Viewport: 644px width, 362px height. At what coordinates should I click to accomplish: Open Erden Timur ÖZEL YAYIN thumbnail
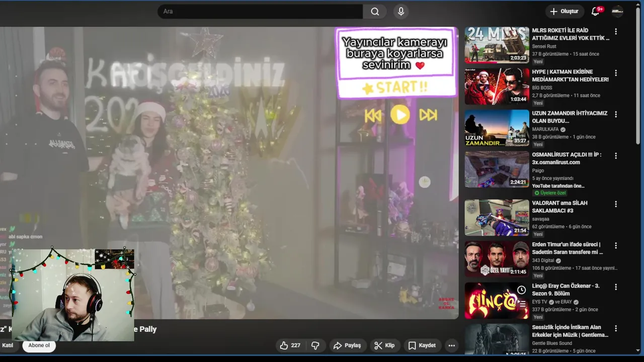tap(497, 259)
